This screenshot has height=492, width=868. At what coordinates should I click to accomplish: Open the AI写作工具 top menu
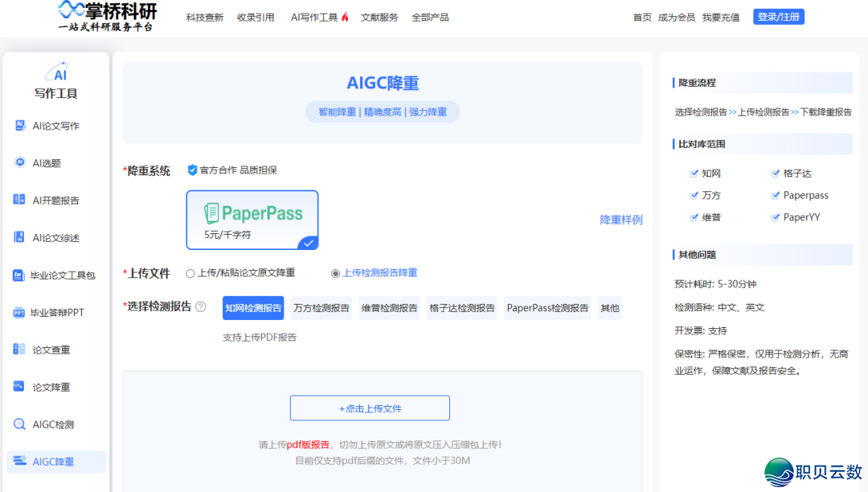click(x=314, y=17)
